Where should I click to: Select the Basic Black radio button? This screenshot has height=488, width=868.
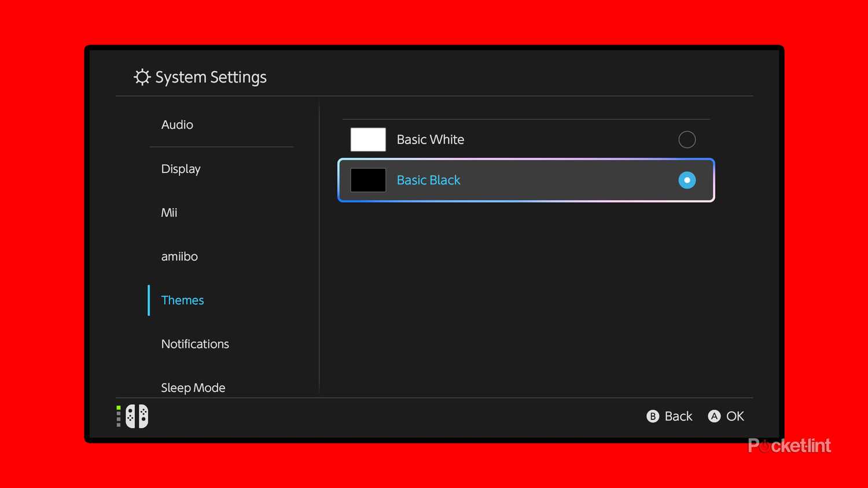point(687,180)
